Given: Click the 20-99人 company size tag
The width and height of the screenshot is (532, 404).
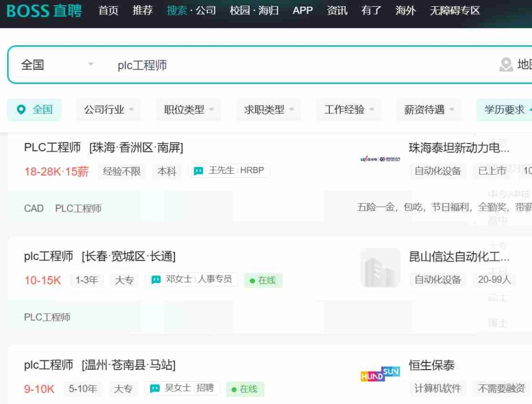Looking at the screenshot, I should (495, 279).
